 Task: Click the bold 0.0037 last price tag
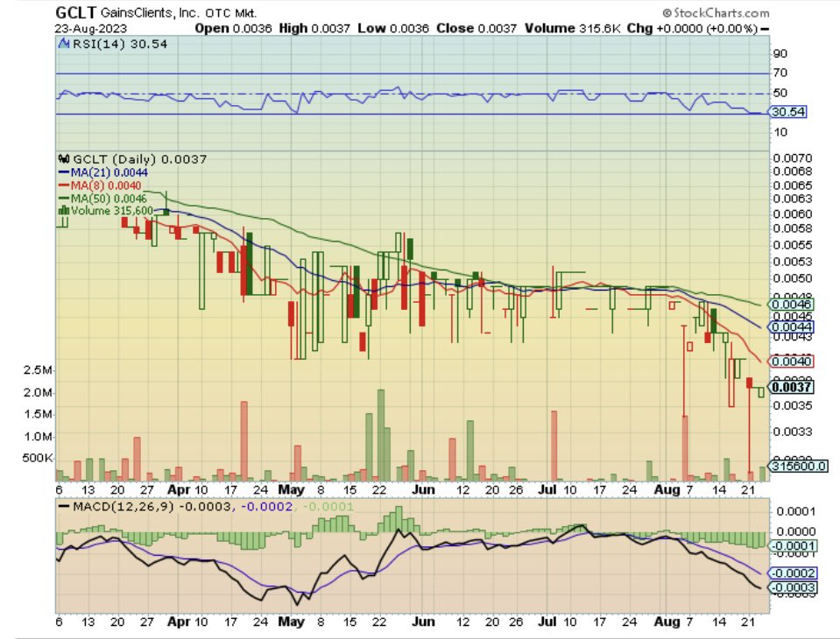coord(791,387)
